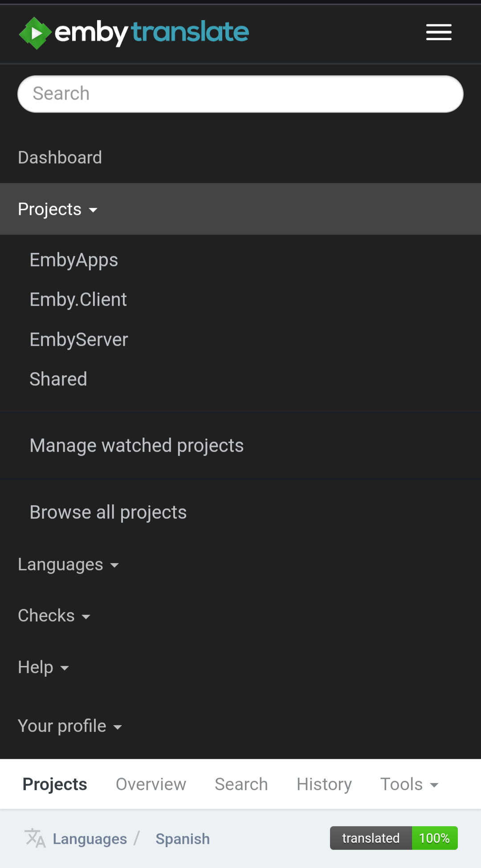
Task: Switch to the Overview tab
Action: tap(151, 784)
